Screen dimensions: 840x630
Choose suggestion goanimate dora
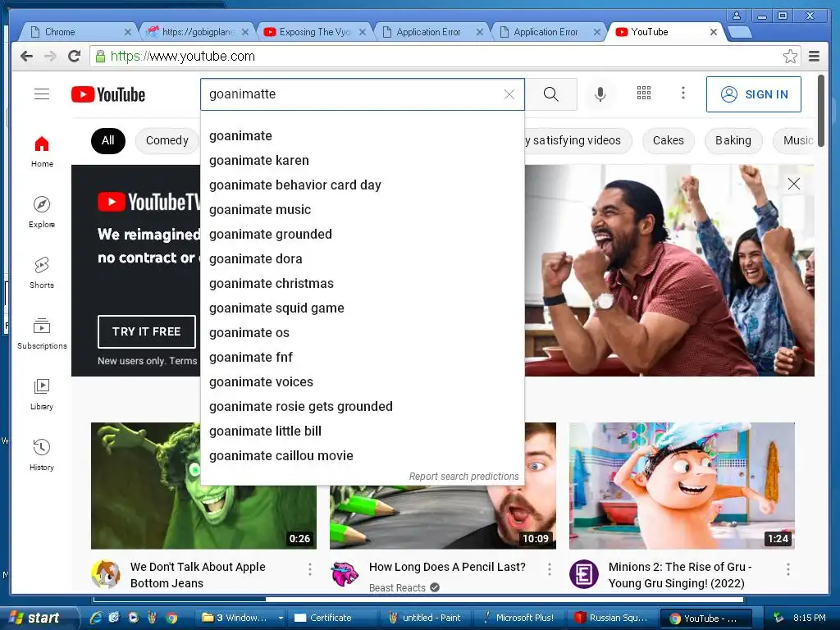[x=362, y=258]
